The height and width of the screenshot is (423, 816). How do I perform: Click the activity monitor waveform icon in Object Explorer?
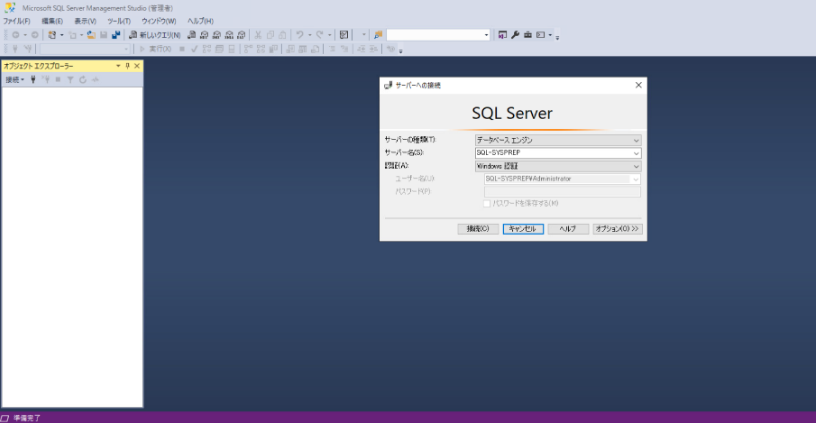(x=95, y=80)
